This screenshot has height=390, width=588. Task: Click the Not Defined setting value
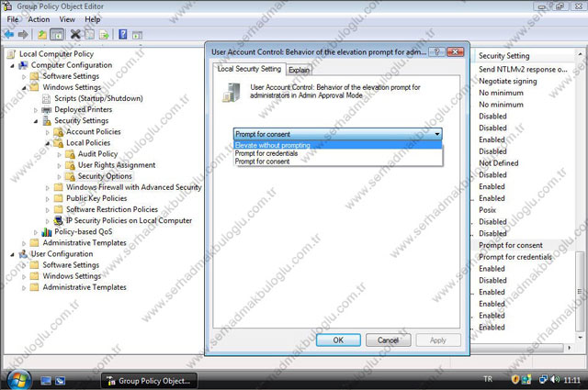[x=498, y=163]
